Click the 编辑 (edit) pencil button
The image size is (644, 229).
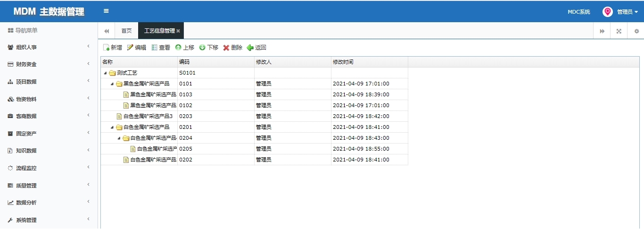pyautogui.click(x=137, y=48)
